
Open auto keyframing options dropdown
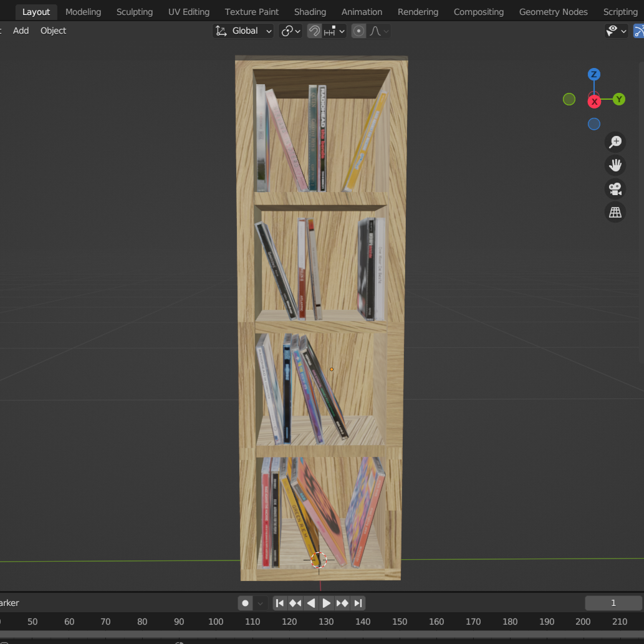point(261,603)
